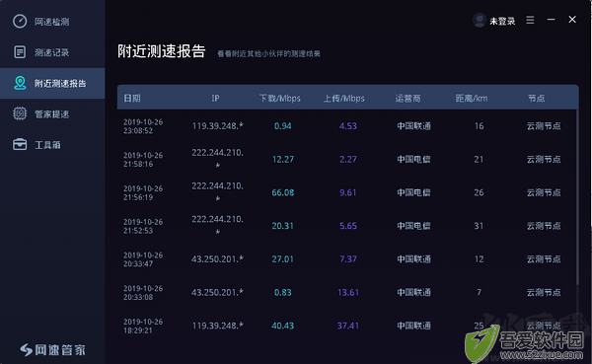Image resolution: width=592 pixels, height=364 pixels.
Task: Click upload value 37.41
Action: 348,326
